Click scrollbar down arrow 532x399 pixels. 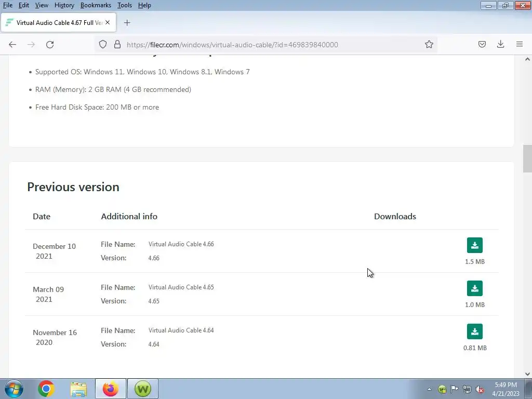(x=527, y=374)
